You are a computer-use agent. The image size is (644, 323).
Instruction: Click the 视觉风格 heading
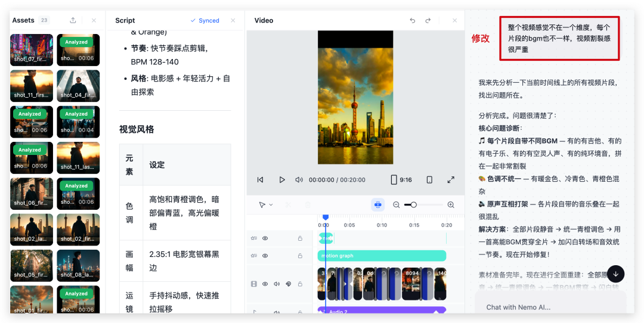point(137,130)
